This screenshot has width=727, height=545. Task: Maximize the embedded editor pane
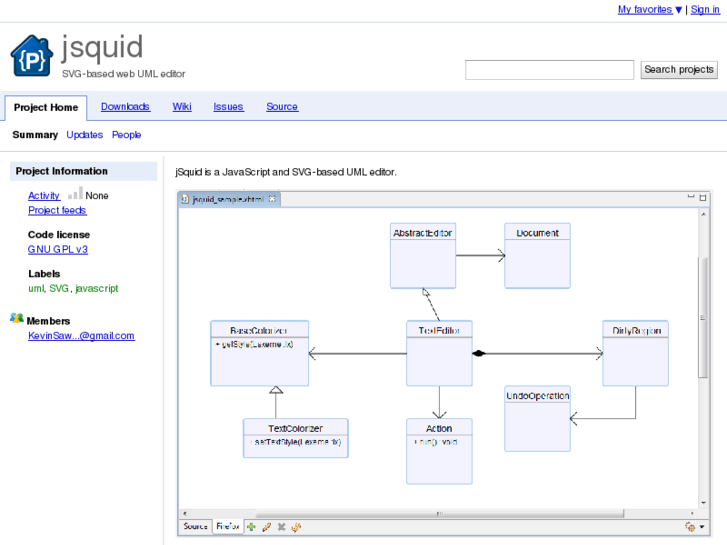[703, 197]
